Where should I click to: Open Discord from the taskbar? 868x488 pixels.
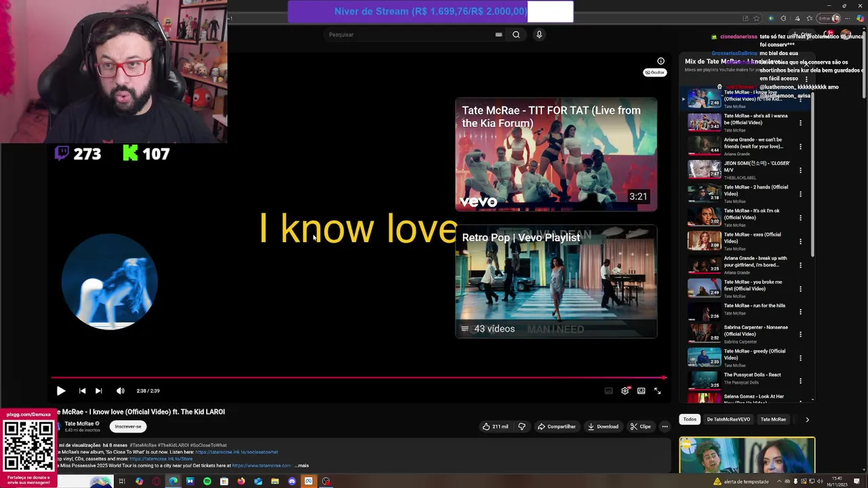(292, 481)
